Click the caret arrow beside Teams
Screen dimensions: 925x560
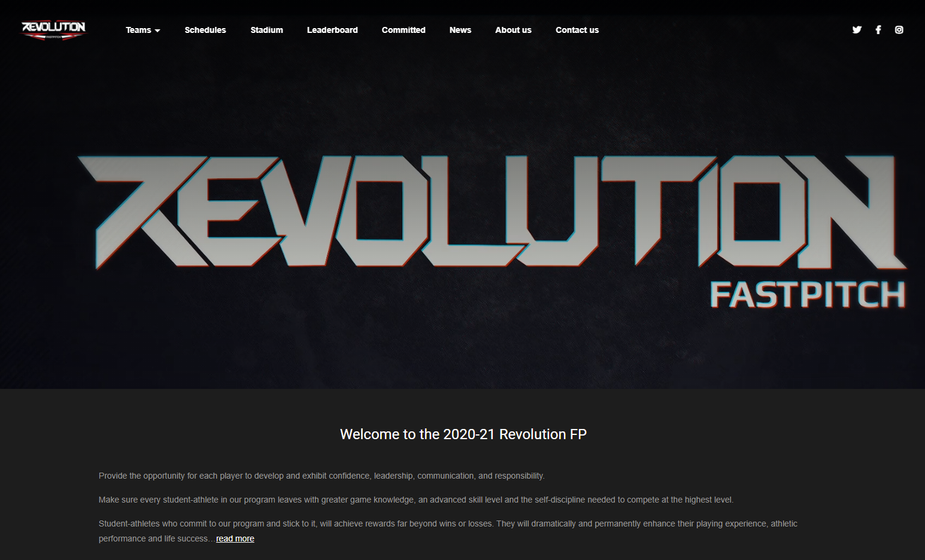[157, 31]
